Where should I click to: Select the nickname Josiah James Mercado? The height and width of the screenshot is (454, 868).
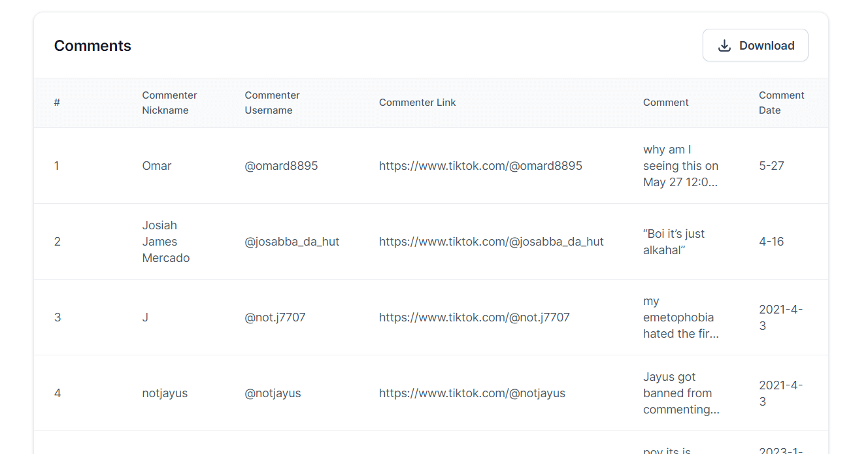pyautogui.click(x=165, y=242)
